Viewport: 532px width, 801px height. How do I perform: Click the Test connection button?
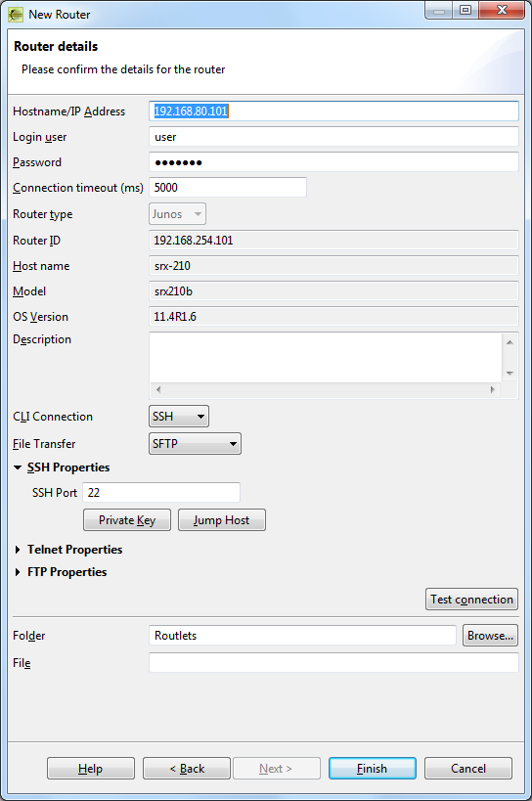click(471, 600)
